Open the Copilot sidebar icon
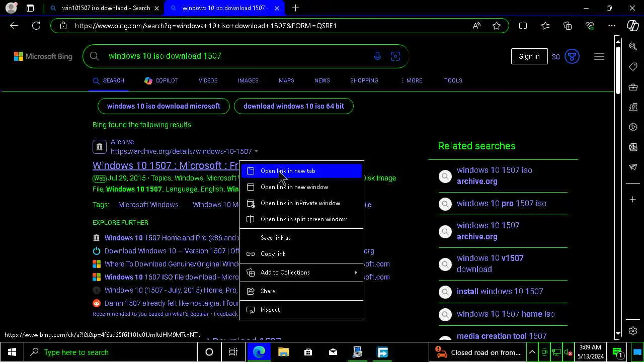Viewport: 644px width, 362px height. [x=633, y=26]
